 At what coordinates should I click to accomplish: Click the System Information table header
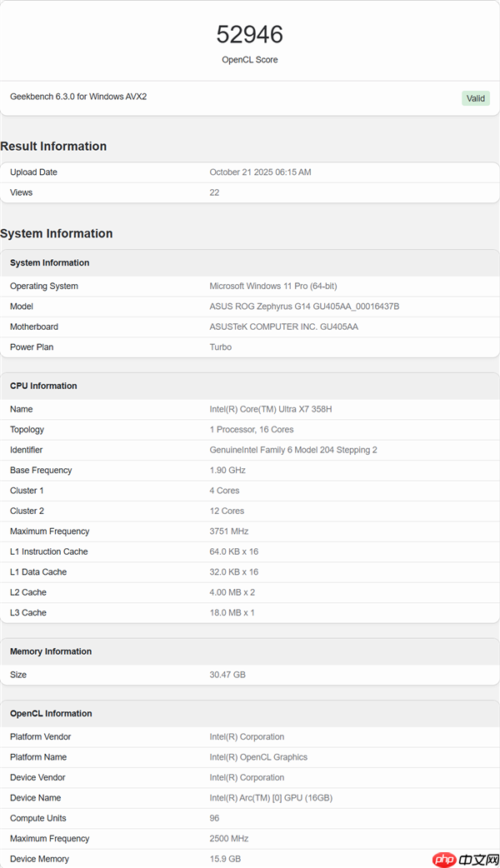click(x=49, y=263)
